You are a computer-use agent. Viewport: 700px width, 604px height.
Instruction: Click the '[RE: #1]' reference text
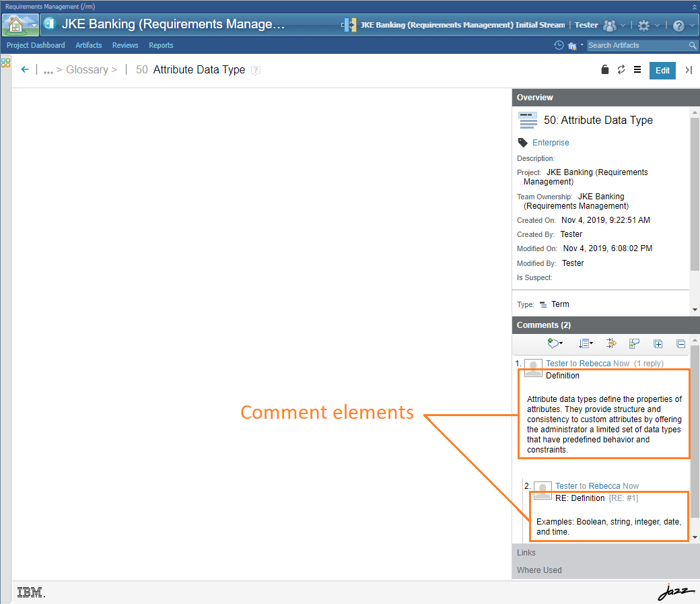click(623, 498)
